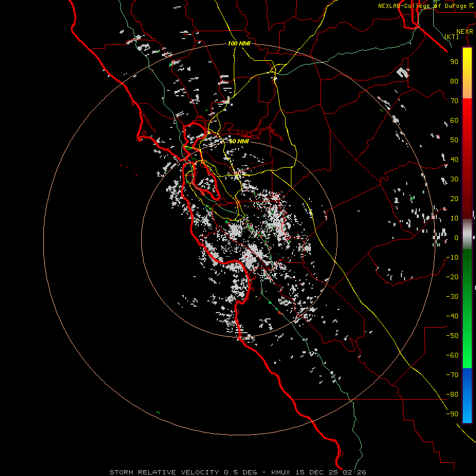Click the '100 NMI' range ring label

pyautogui.click(x=239, y=43)
